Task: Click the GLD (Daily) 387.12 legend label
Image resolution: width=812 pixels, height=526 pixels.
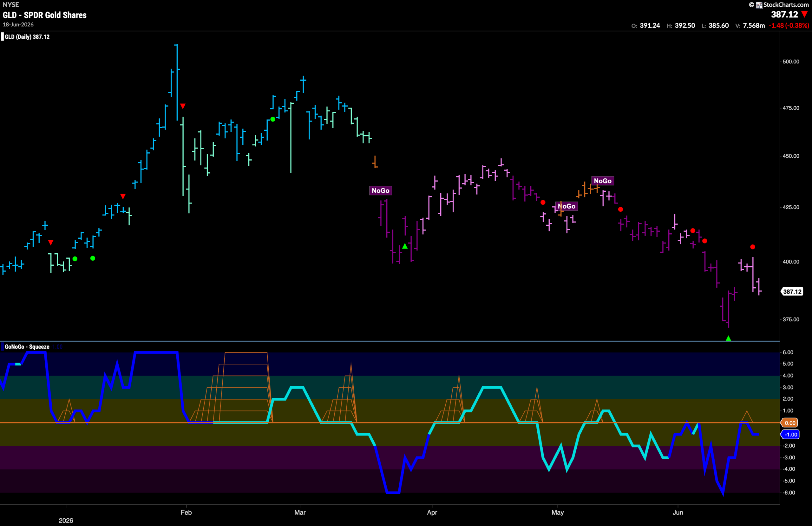Action: [x=27, y=37]
